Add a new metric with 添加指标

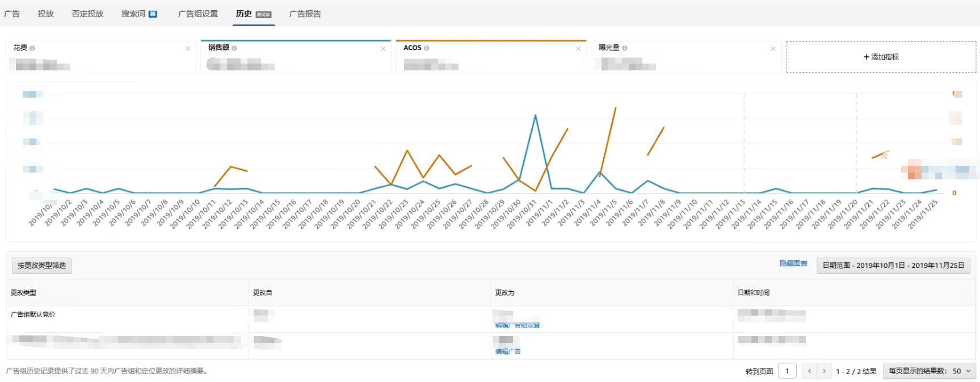coord(881,57)
